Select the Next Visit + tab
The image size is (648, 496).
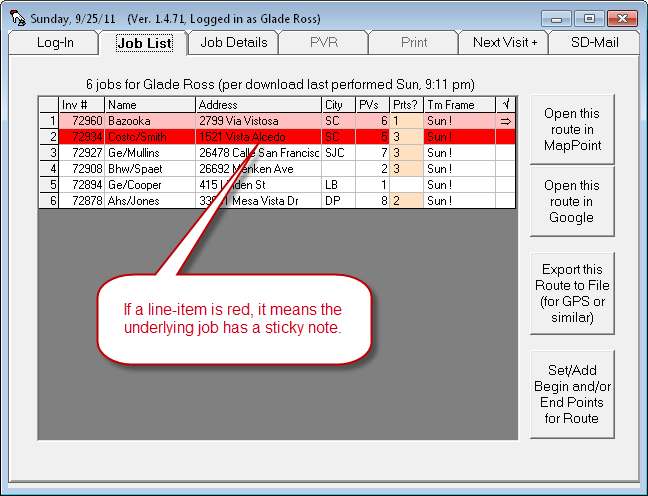tap(505, 42)
